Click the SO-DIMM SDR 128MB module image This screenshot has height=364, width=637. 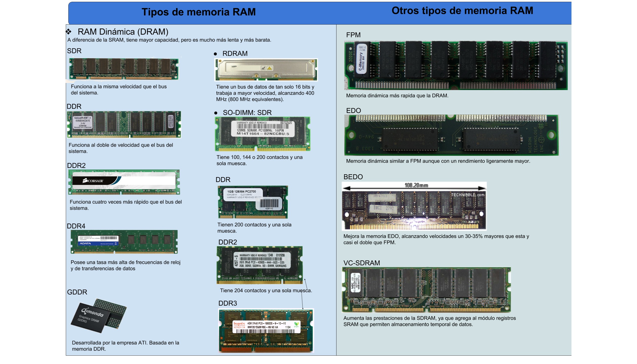coord(262,134)
